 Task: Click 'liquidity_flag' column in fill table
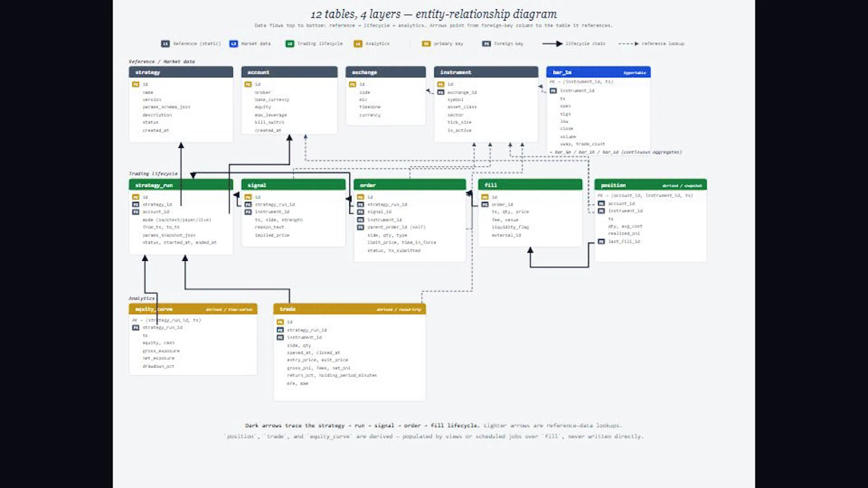pos(510,227)
